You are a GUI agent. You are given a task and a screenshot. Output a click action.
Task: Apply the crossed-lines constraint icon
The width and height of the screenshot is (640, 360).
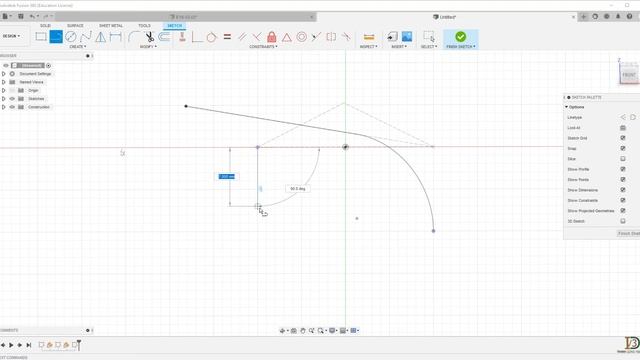257,37
